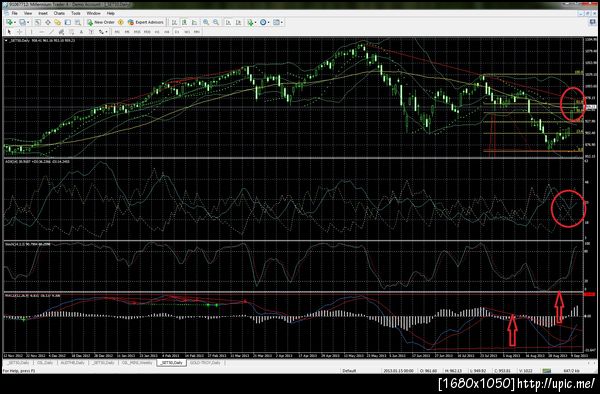Image resolution: width=600 pixels, height=394 pixels.
Task: Click the Default profile in status bar
Action: 349,371
